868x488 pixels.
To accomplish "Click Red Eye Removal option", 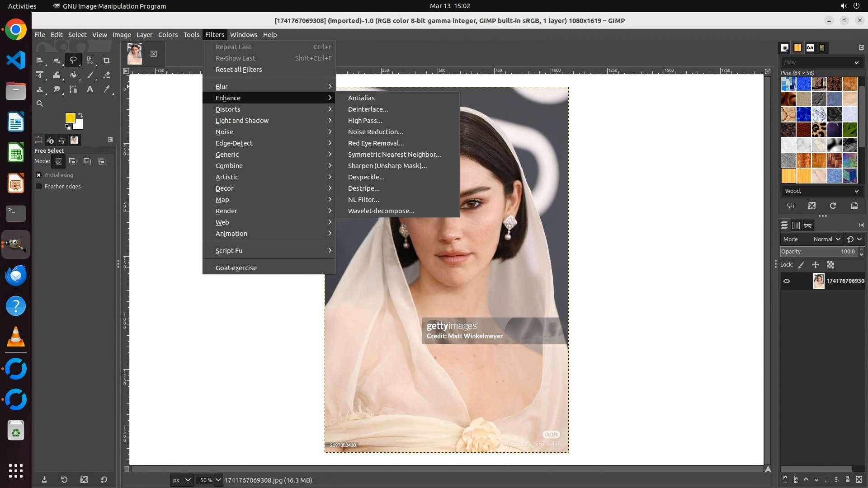I will click(x=376, y=143).
